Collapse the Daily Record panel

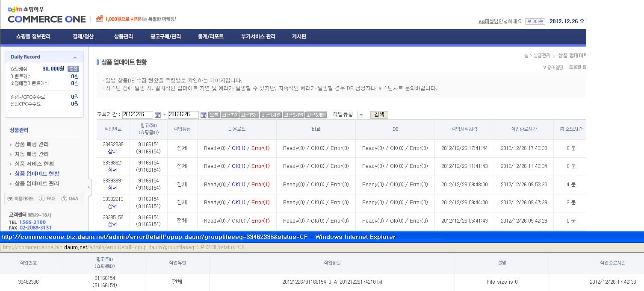click(75, 57)
